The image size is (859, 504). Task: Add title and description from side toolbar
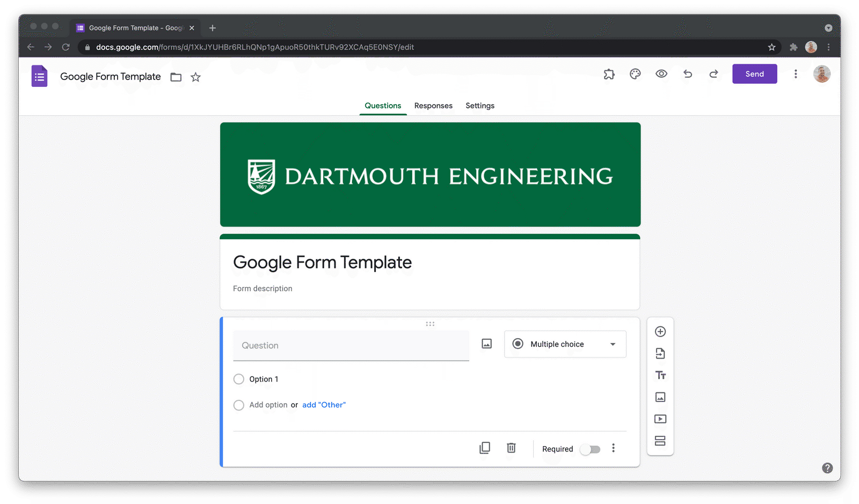click(x=660, y=375)
